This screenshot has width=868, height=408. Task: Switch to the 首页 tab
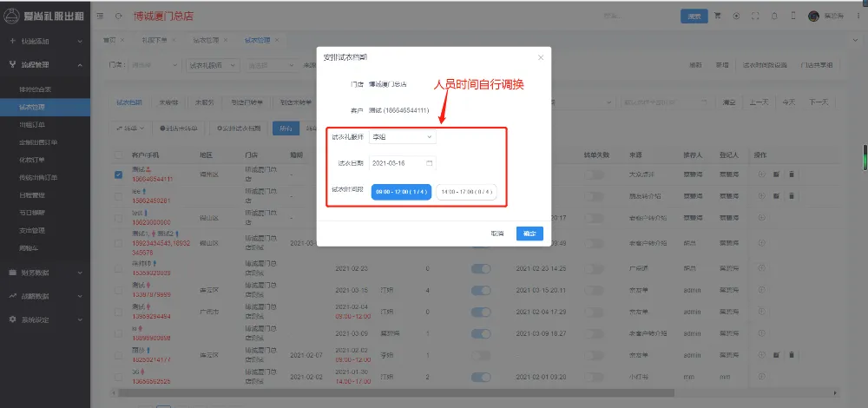109,40
